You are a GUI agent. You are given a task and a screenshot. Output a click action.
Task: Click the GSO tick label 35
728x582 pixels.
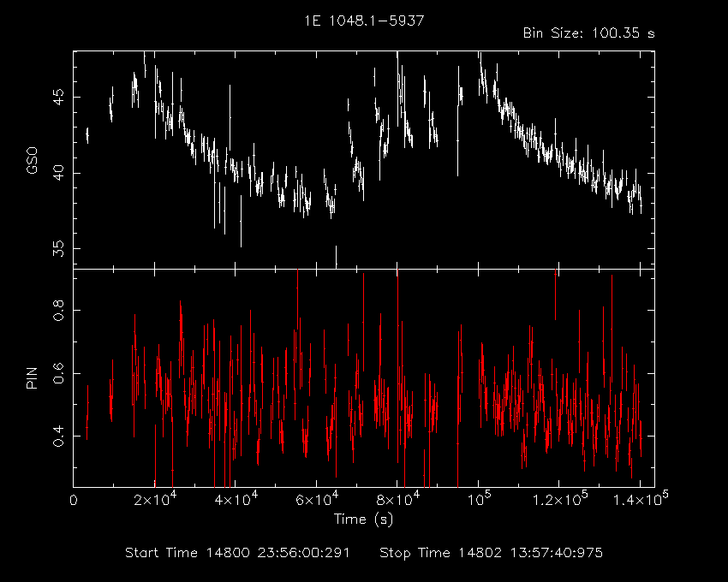(x=58, y=249)
